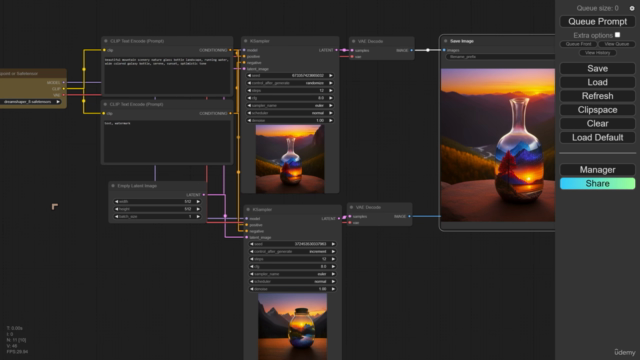Enable the Extra options checkbox
Image resolution: width=640 pixels, height=360 pixels.
618,35
